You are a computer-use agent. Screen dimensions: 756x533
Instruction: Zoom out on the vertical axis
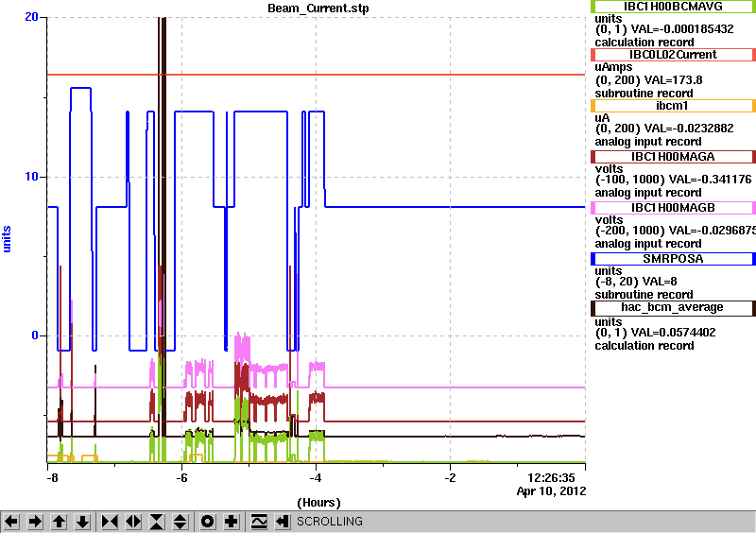[x=180, y=522]
